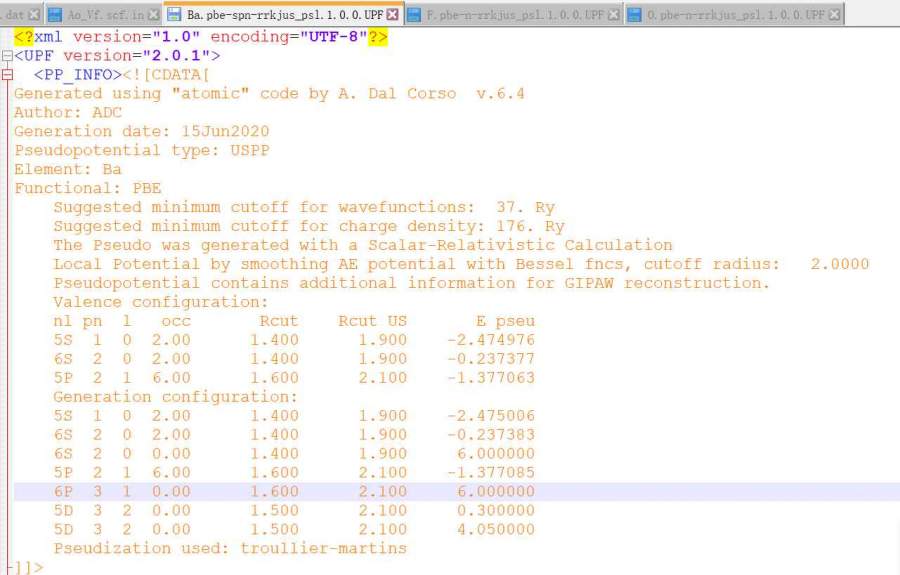Click the charge density cutoff value '176. Ry'

pyautogui.click(x=530, y=226)
